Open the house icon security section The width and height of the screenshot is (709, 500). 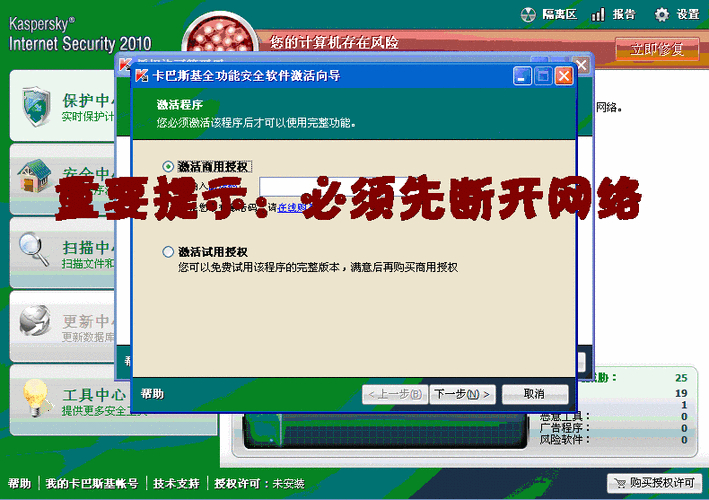[34, 176]
